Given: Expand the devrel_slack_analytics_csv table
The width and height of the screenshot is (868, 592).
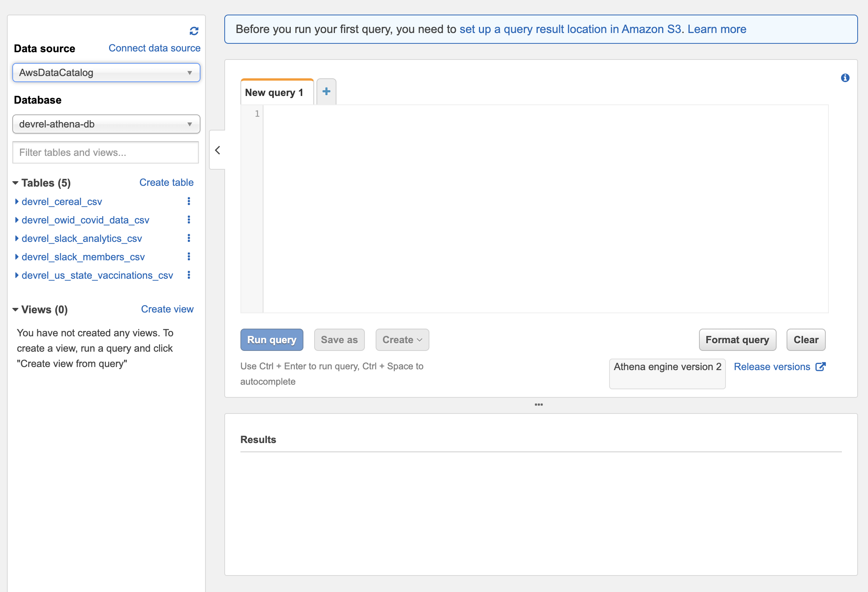Looking at the screenshot, I should (x=17, y=238).
